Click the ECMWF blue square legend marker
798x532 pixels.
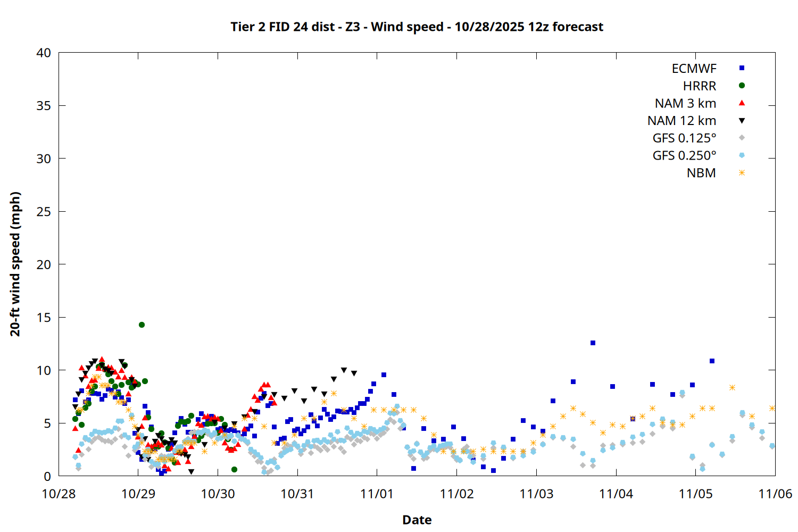click(742, 68)
